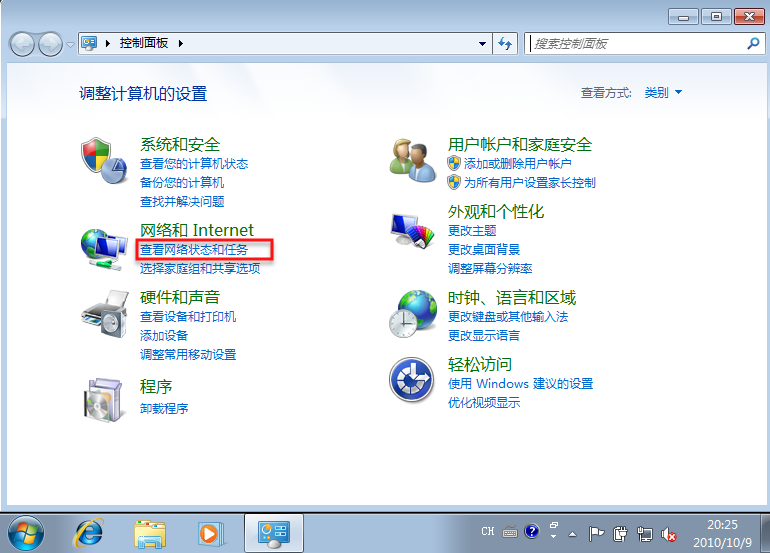Select the 系统和安全 category heading
770x553 pixels.
tap(180, 145)
